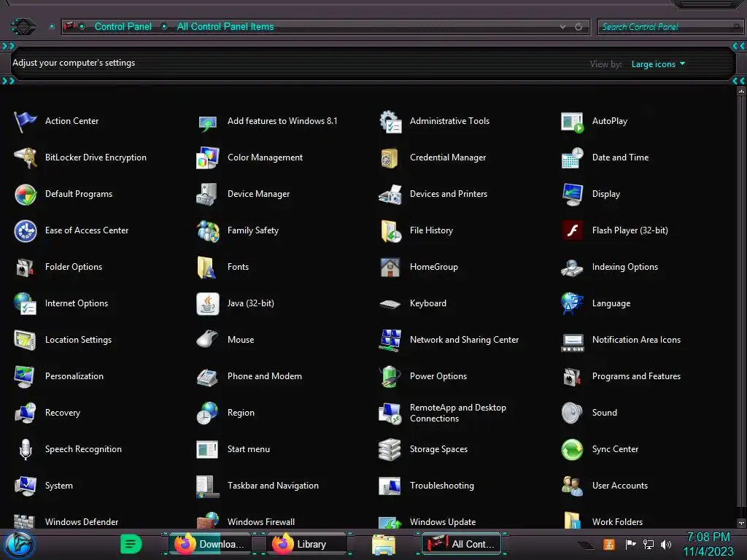Click the Language label
747x560 pixels.
(x=611, y=303)
